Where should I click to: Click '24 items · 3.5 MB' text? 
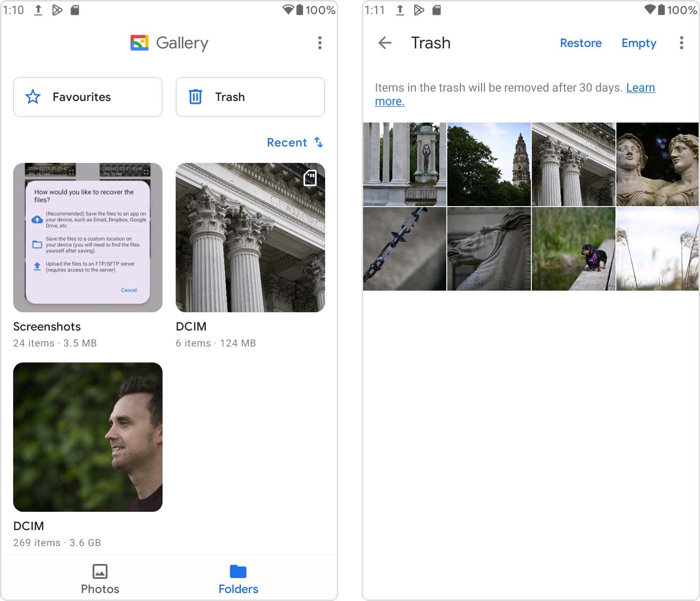55,343
